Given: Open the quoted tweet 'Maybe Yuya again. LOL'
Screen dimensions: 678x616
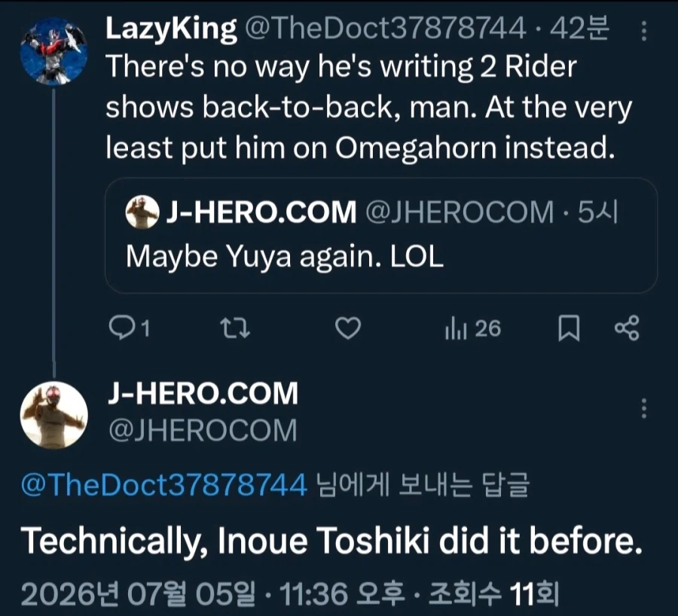Looking at the screenshot, I should pos(381,236).
